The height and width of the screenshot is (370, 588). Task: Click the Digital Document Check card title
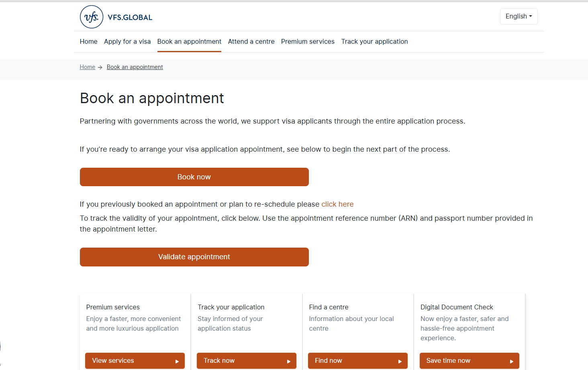(x=457, y=307)
